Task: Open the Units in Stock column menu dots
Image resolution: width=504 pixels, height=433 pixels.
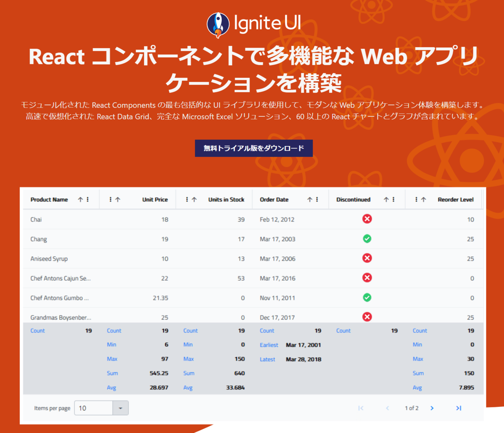Action: pyautogui.click(x=187, y=200)
